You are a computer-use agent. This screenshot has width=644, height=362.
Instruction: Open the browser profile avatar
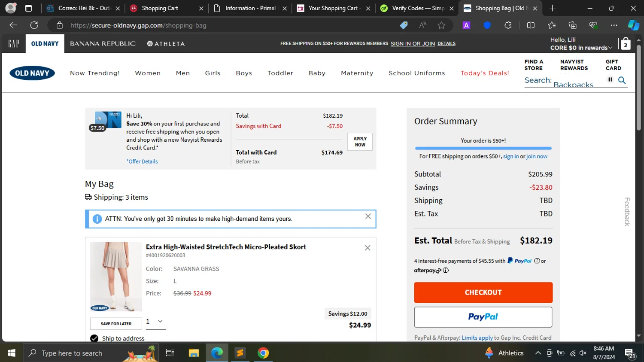[10, 8]
